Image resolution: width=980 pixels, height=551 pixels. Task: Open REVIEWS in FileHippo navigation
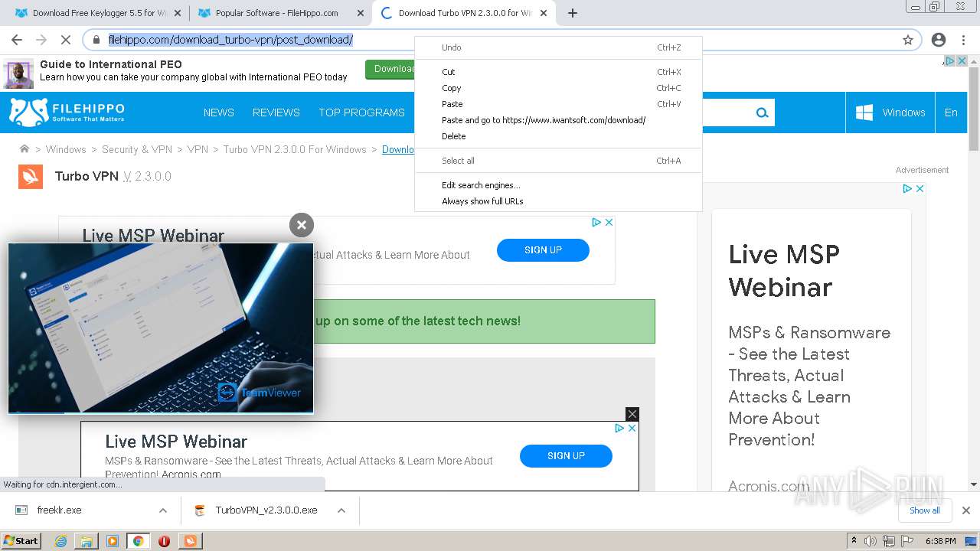276,112
